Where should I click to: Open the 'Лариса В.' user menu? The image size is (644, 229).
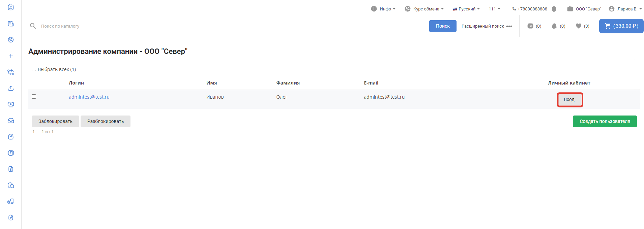coord(625,9)
